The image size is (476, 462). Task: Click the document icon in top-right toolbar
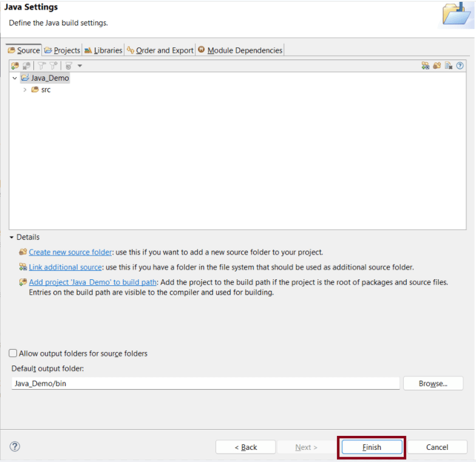point(448,66)
